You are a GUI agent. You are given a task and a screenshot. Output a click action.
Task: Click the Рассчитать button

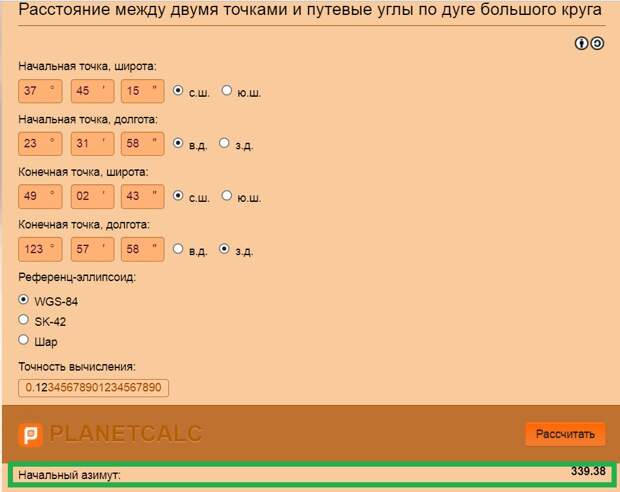pos(565,434)
